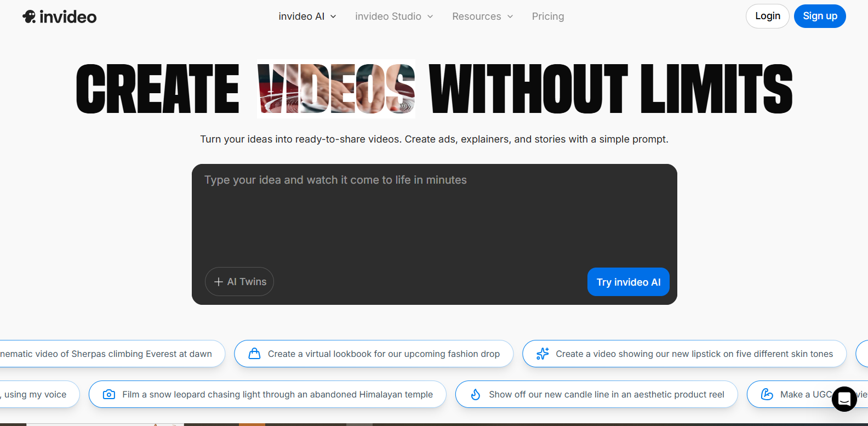Click the invideo logo
The width and height of the screenshot is (868, 426).
coord(59,16)
